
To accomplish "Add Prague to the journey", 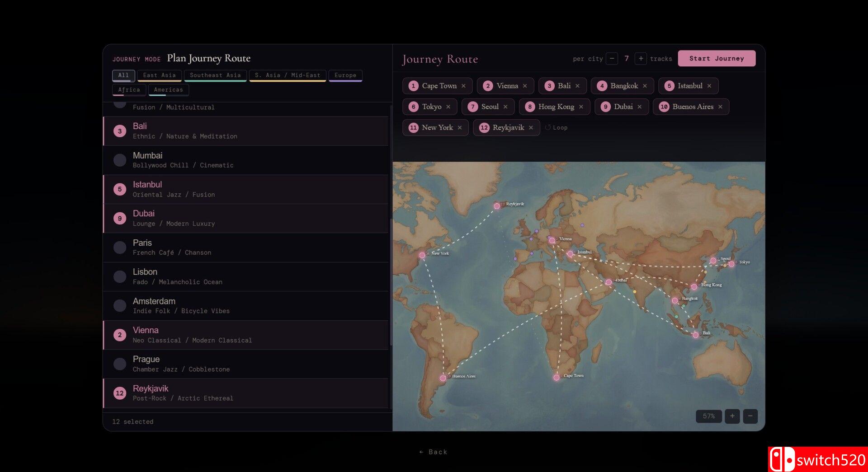I will [x=246, y=364].
